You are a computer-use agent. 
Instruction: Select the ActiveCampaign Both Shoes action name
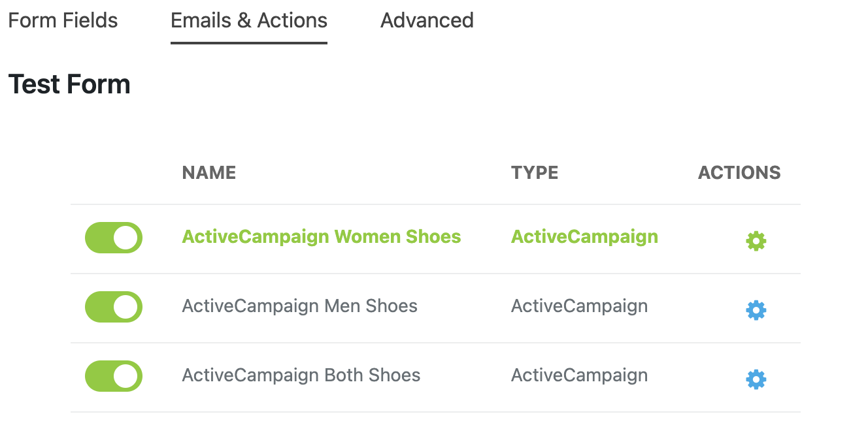301,375
